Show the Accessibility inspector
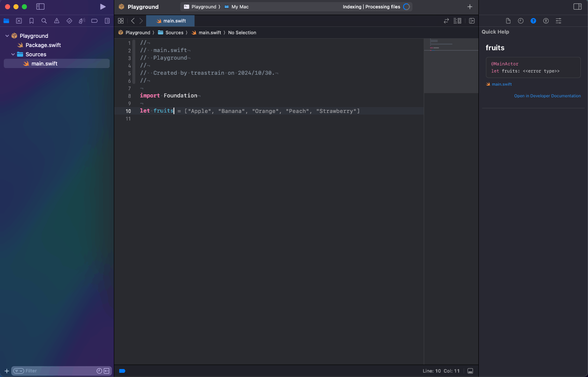The height and width of the screenshot is (377, 588). [x=546, y=21]
